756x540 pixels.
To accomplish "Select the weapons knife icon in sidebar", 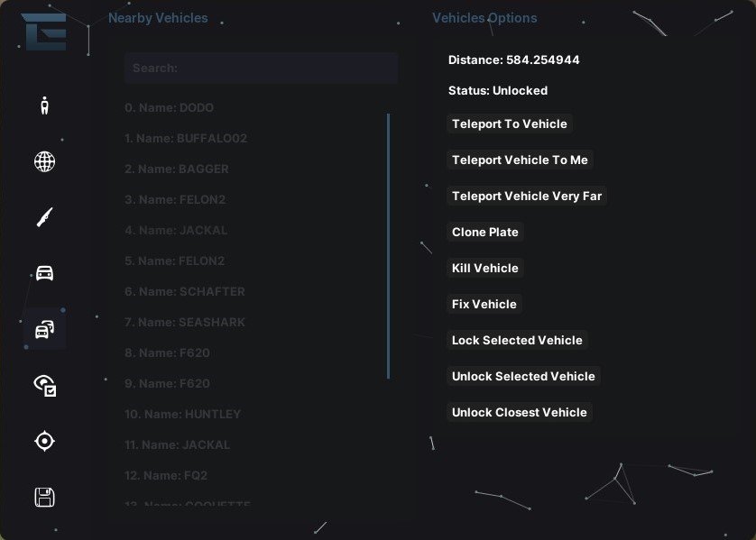I will 44,217.
